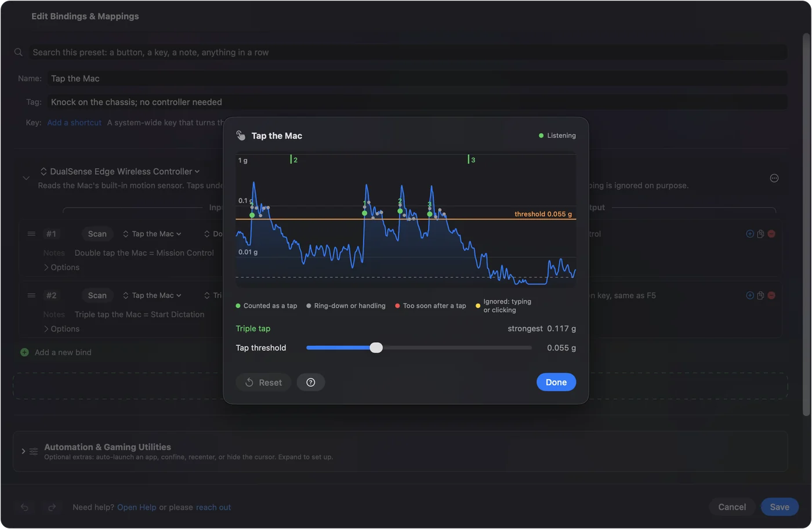Viewport: 812px width, 529px height.
Task: Collapse the controller section chevron
Action: pyautogui.click(x=26, y=178)
